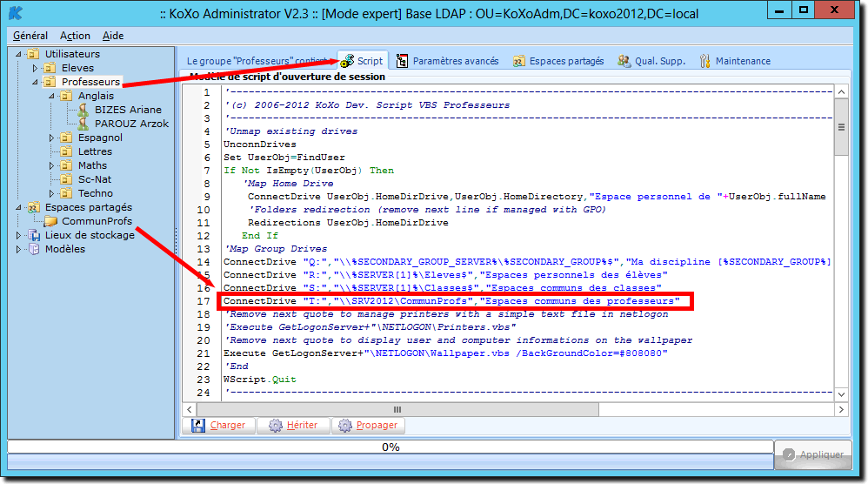The height and width of the screenshot is (484, 868).
Task: Open the Général menu
Action: (30, 36)
